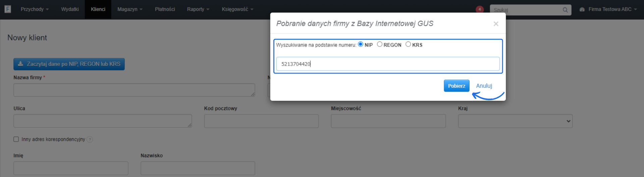Image resolution: width=644 pixels, height=177 pixels.
Task: Click the Zaczytaj dane po NIP button
Action: tap(69, 64)
